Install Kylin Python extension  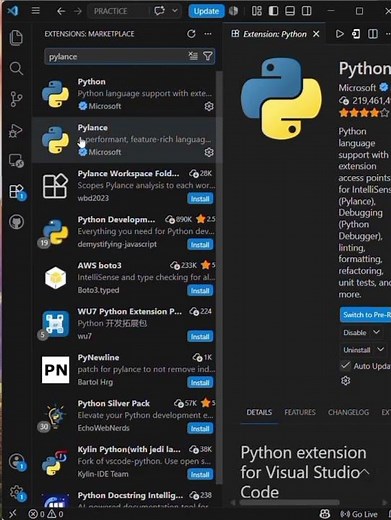point(200,475)
